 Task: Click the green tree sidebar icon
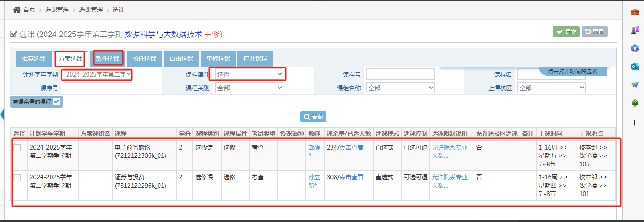(634, 103)
